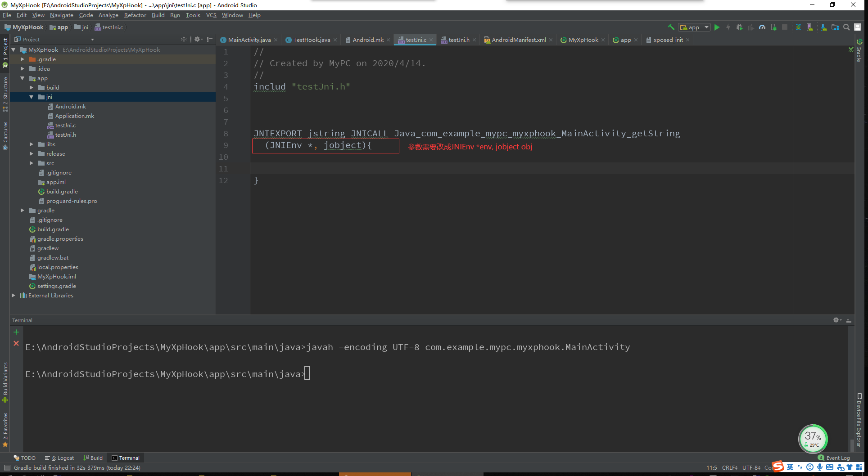Open the Android Profiler gauge icon
Viewport: 868px width, 476px height.
coord(762,27)
